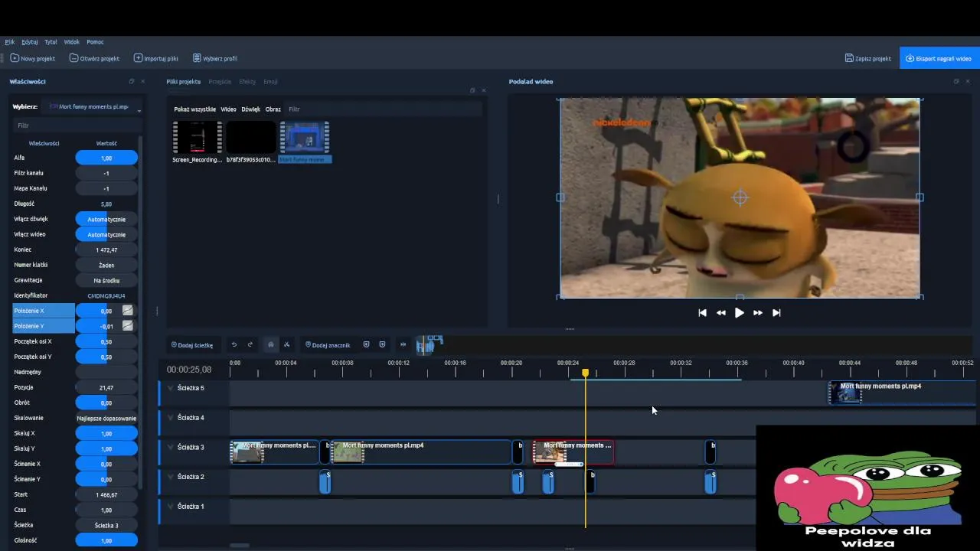Collapse Ścieżka 1 track arrow
This screenshot has width=980, height=551.
(x=171, y=507)
